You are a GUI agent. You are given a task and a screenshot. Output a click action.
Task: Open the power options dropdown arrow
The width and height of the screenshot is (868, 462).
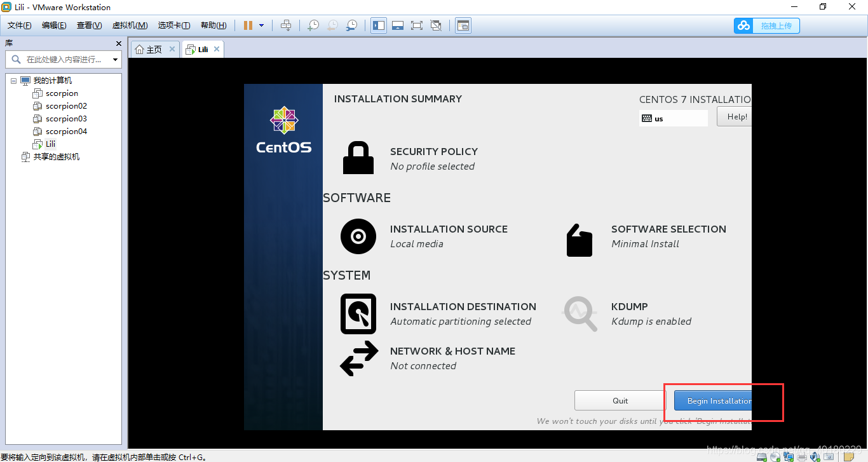click(261, 25)
